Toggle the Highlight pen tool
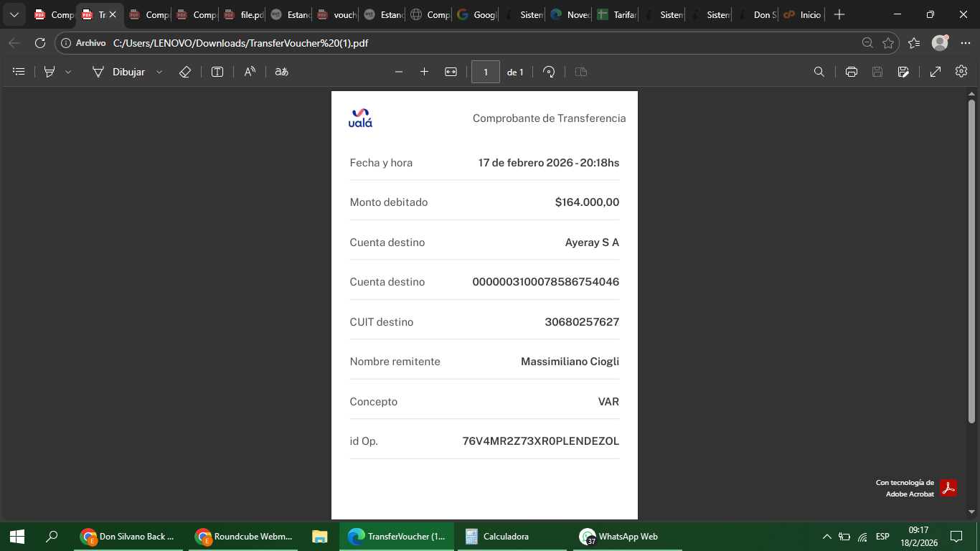 (50, 72)
